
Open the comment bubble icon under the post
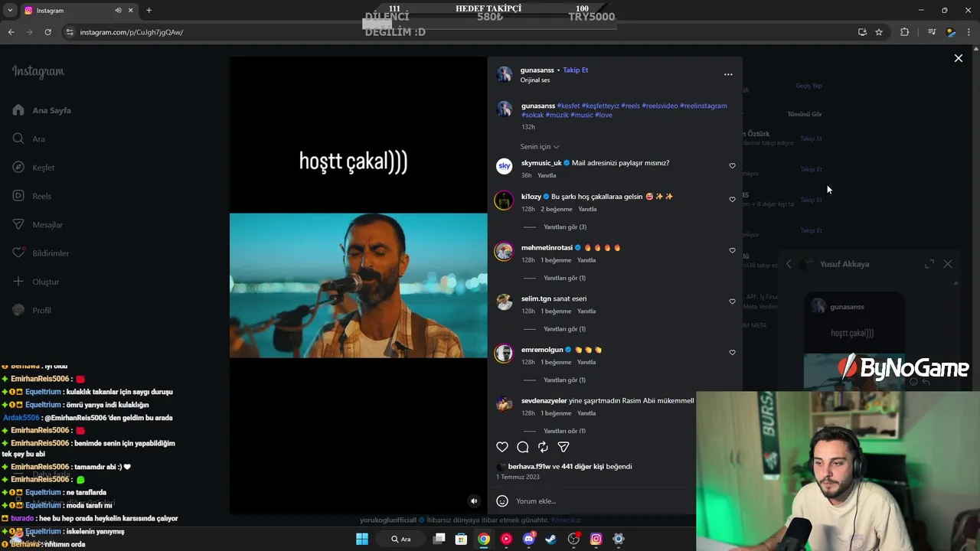point(523,447)
